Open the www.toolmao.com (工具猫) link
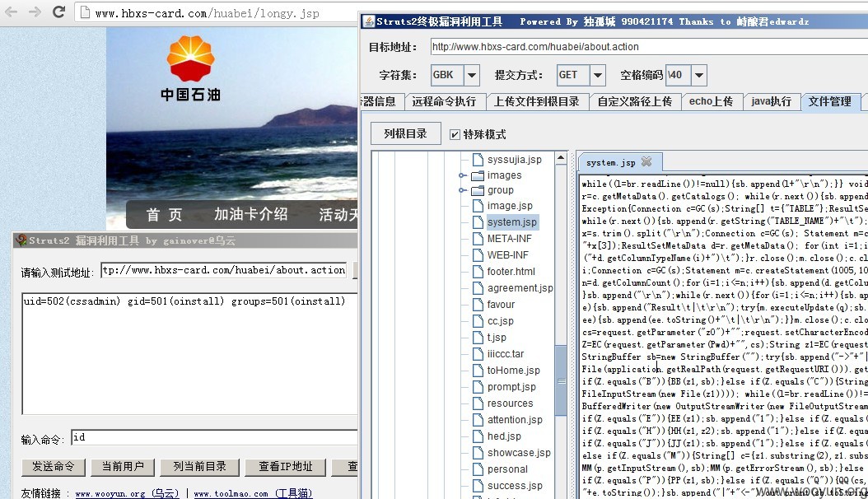This screenshot has width=868, height=499. click(253, 493)
